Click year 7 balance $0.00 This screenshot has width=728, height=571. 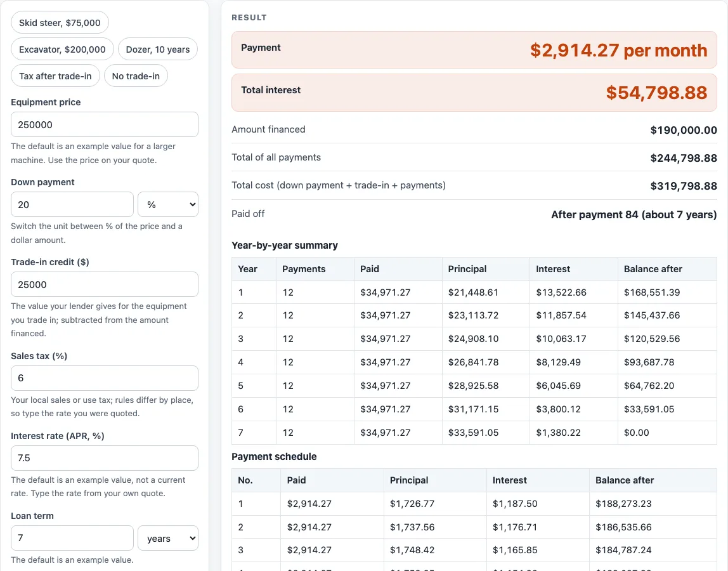pos(636,433)
